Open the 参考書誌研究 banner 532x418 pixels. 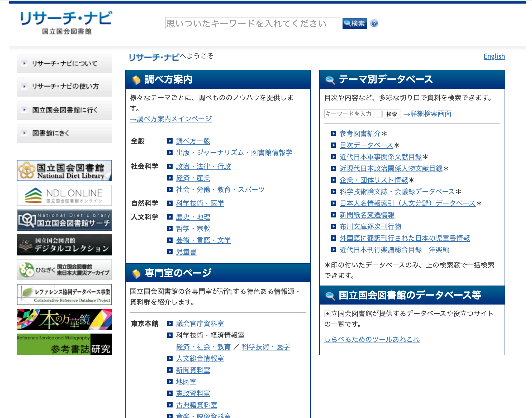[x=64, y=344]
